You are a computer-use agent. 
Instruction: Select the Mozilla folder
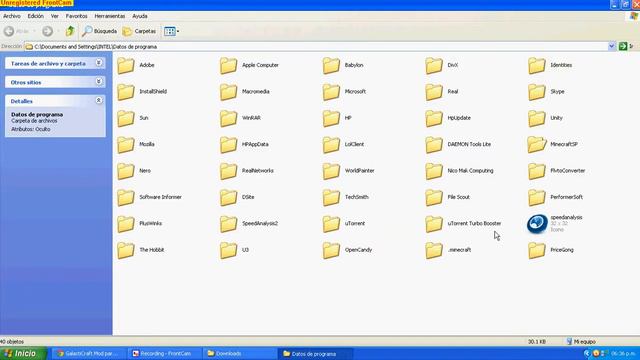(x=136, y=144)
